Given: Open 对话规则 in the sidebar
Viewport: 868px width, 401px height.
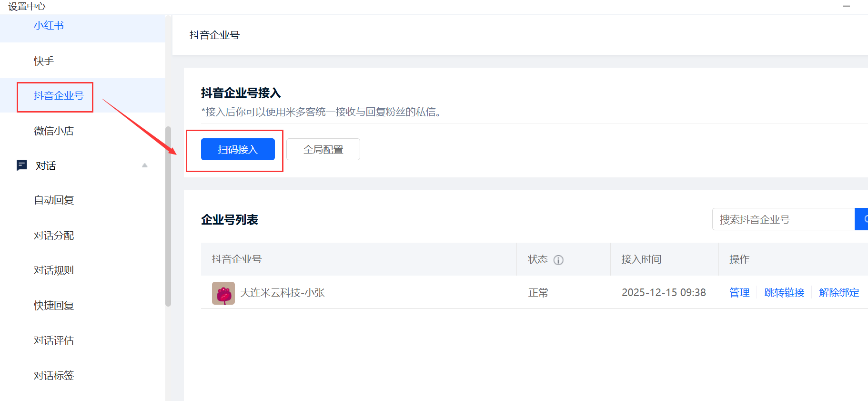Looking at the screenshot, I should coord(54,270).
